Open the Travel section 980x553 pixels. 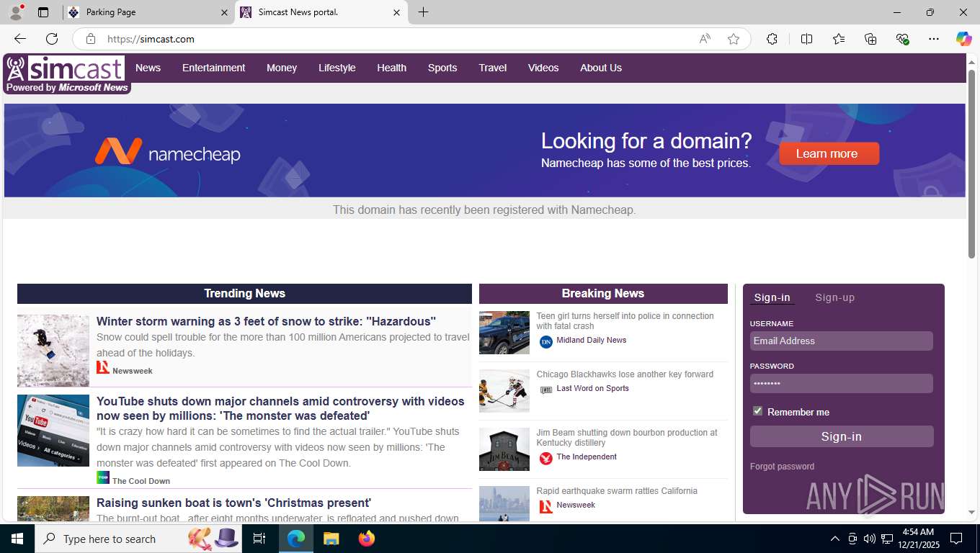tap(493, 68)
